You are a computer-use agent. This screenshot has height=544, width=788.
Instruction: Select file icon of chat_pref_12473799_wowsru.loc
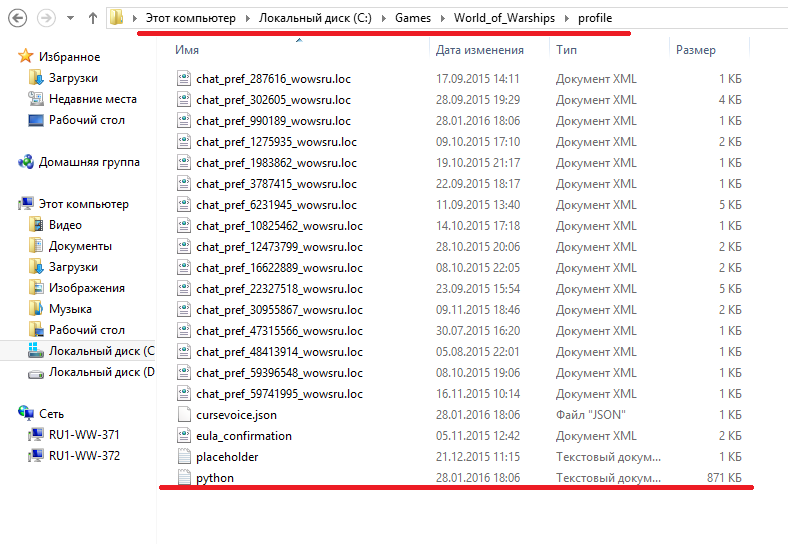pos(184,247)
